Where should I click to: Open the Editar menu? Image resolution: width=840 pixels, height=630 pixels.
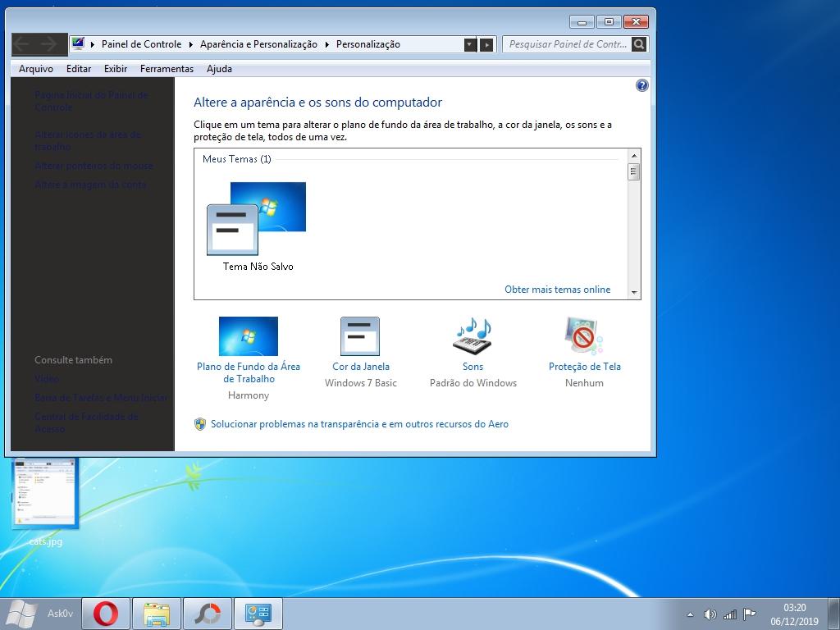tap(79, 69)
